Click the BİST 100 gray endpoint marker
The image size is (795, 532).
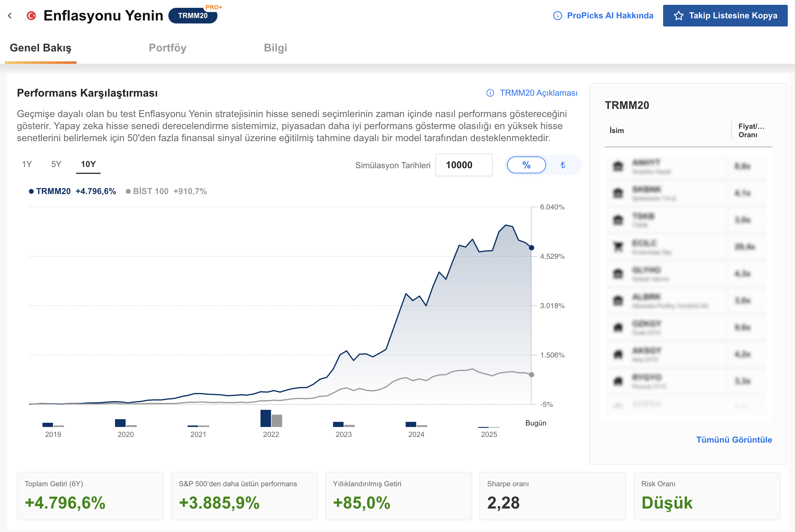(x=531, y=375)
